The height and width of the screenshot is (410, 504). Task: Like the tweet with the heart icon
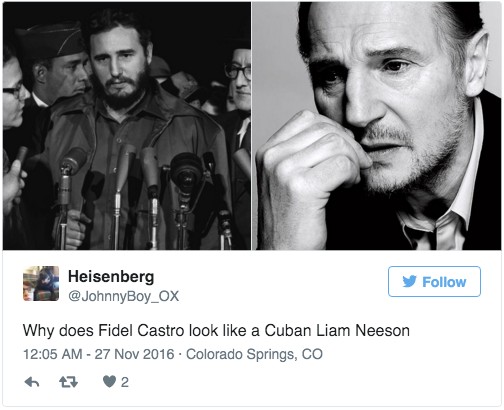coord(109,382)
